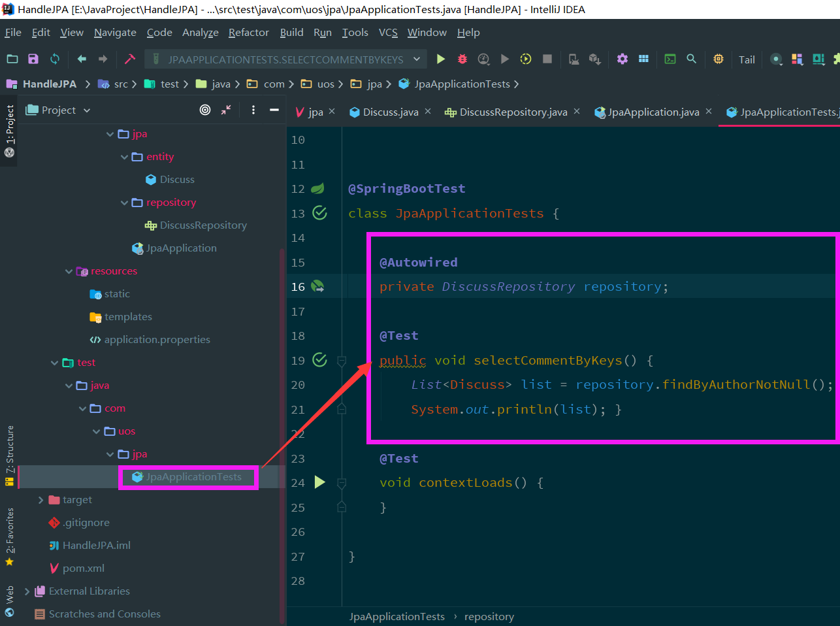Expand the target folder in tree
Screen dimensions: 840x626
tap(40, 500)
